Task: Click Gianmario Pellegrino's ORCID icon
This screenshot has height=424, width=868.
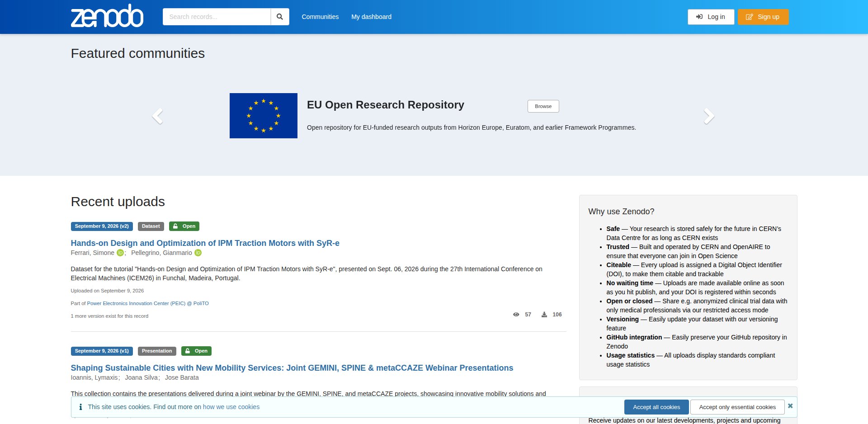Action: [x=198, y=253]
